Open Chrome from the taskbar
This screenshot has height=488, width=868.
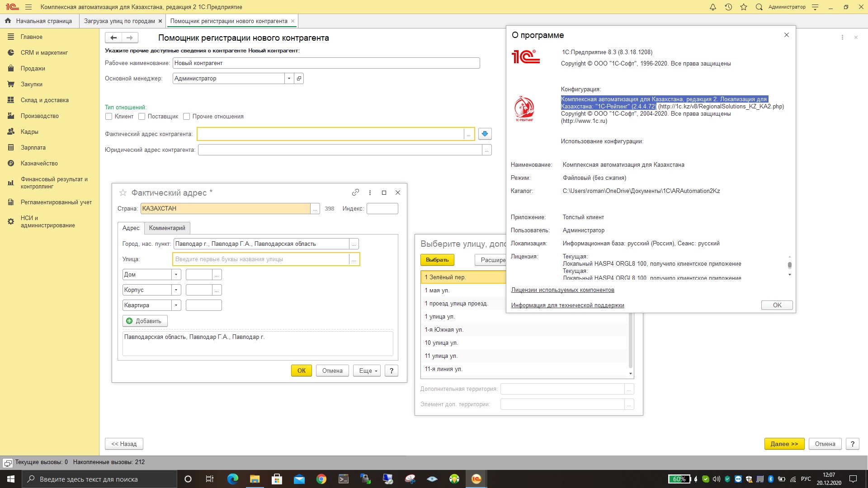pos(321,479)
